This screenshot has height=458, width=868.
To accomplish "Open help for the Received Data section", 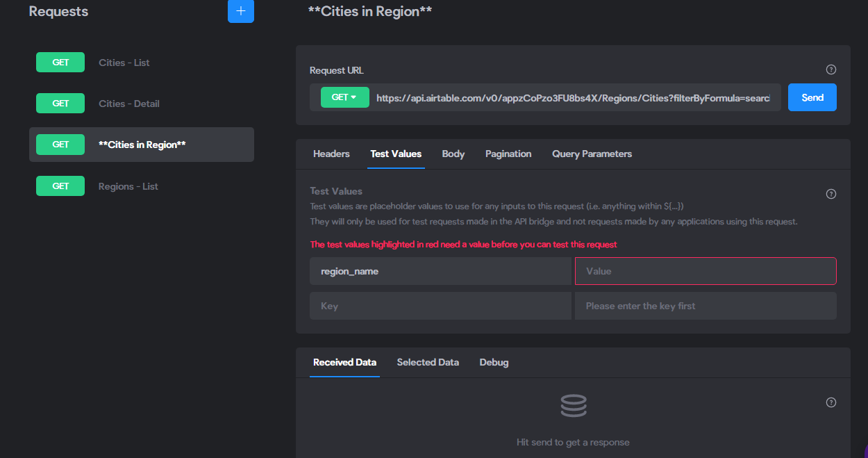I will click(x=831, y=402).
